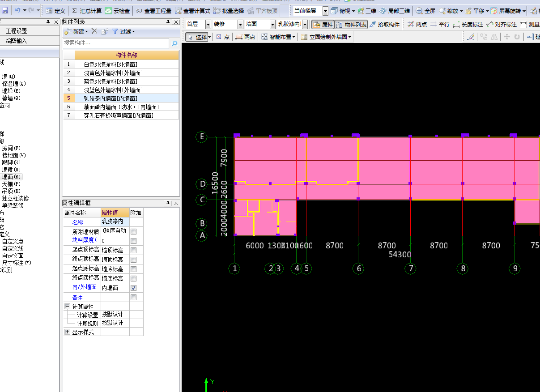540x392 pixels.
Task: Click the 平移 pan tool
Action: [x=474, y=11]
